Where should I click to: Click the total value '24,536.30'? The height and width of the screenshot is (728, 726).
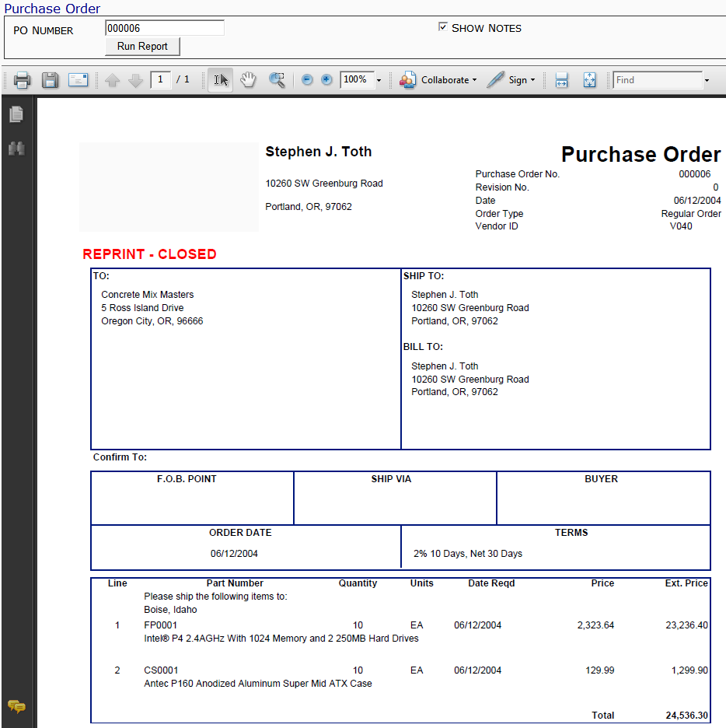tap(686, 715)
